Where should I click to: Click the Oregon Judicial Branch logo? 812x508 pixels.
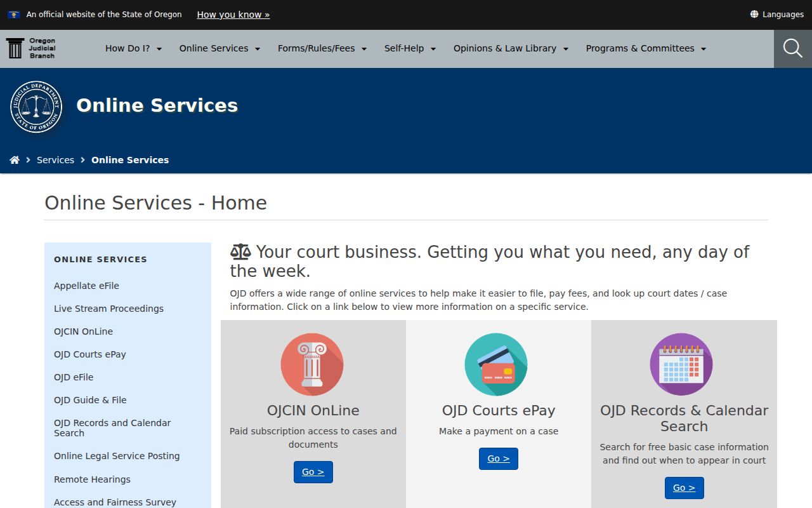pos(31,48)
